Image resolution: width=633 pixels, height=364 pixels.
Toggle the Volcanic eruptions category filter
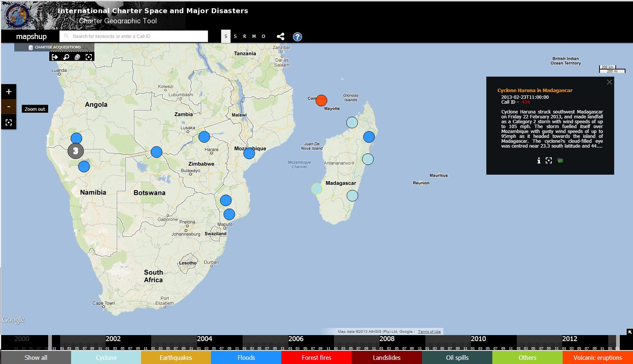tap(597, 358)
